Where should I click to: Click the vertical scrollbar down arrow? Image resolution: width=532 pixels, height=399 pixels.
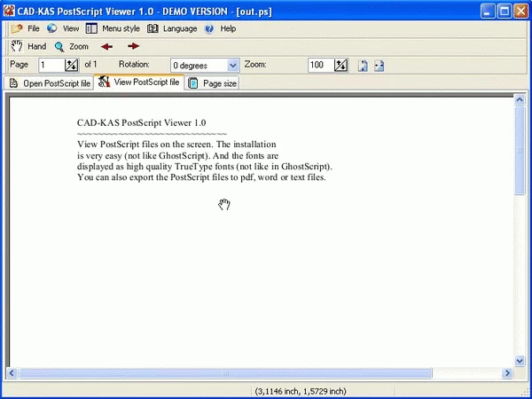[x=520, y=361]
